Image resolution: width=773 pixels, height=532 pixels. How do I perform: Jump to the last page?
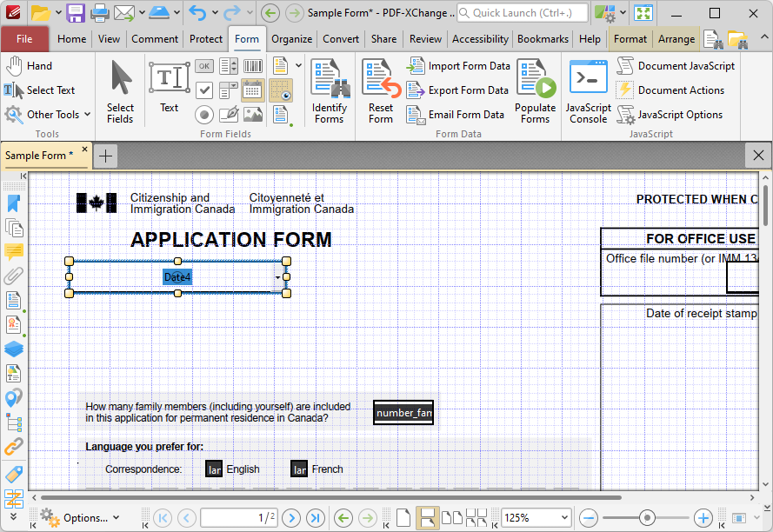(x=316, y=518)
